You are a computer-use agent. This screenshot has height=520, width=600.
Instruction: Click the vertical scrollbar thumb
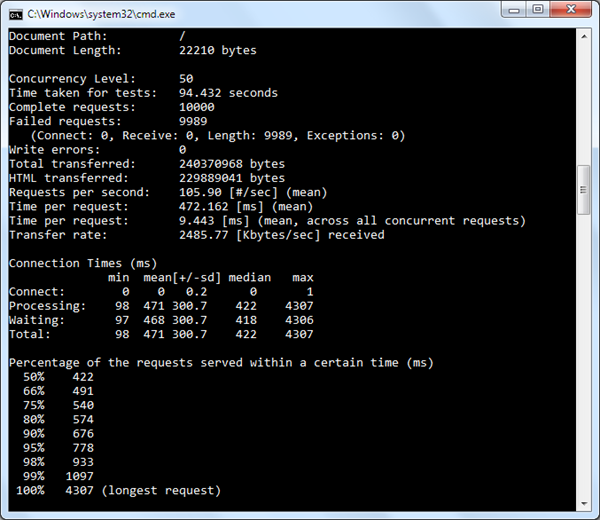(x=584, y=190)
